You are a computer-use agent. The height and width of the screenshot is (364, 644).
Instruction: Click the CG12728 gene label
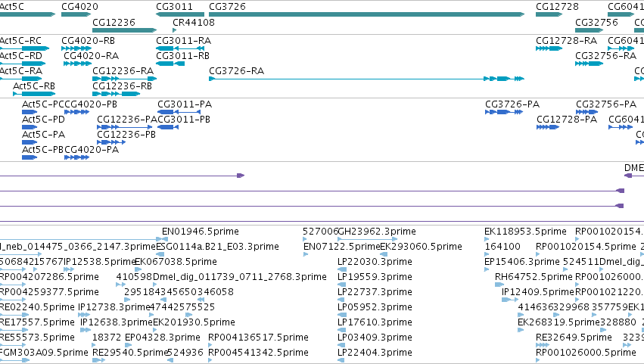click(557, 7)
